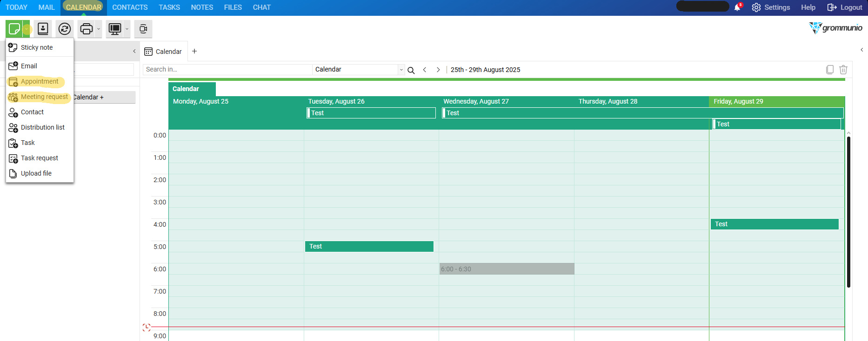868x341 pixels.
Task: Add a new tab with plus icon
Action: pos(194,51)
